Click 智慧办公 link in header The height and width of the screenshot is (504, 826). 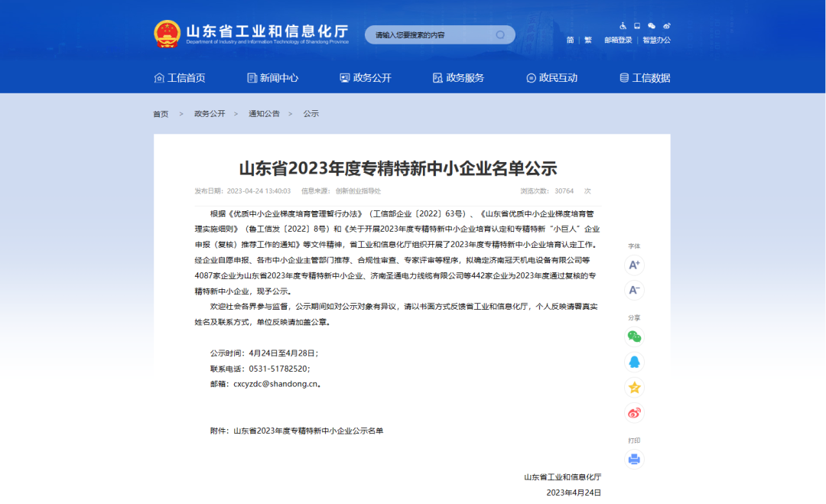point(656,41)
